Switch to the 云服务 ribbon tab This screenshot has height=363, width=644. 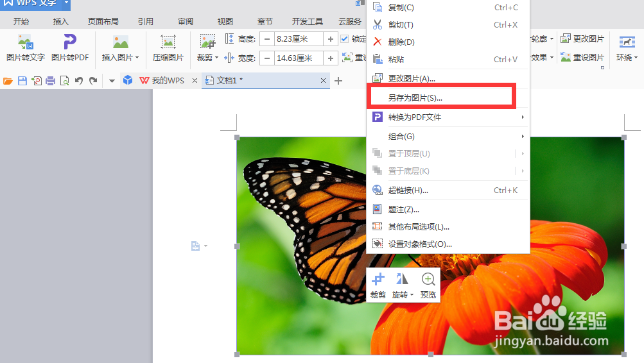pos(349,21)
